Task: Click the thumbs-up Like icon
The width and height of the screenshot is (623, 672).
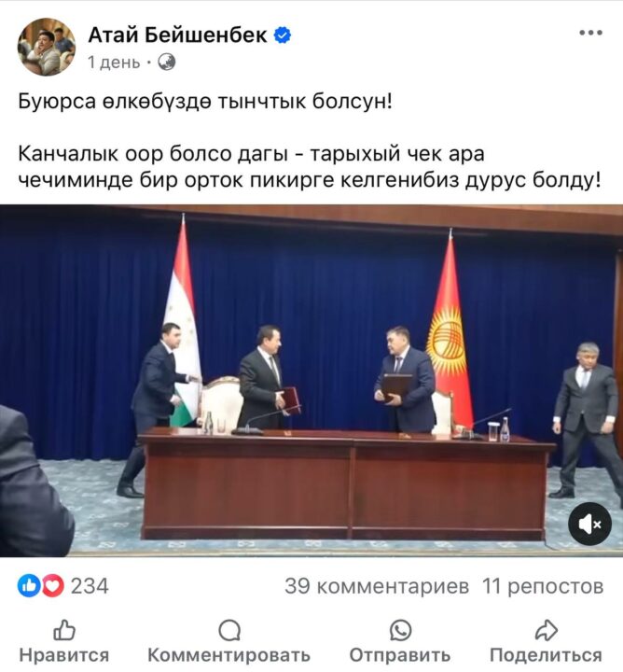Action: (64, 630)
